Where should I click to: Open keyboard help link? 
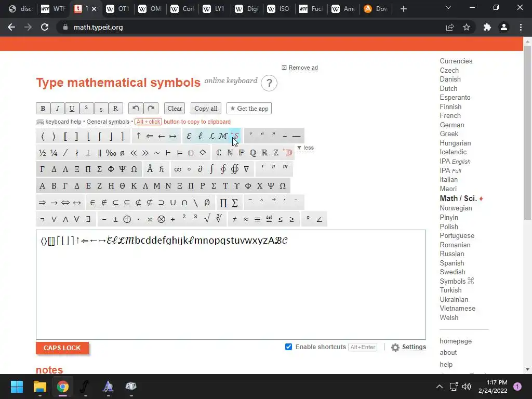[63, 122]
